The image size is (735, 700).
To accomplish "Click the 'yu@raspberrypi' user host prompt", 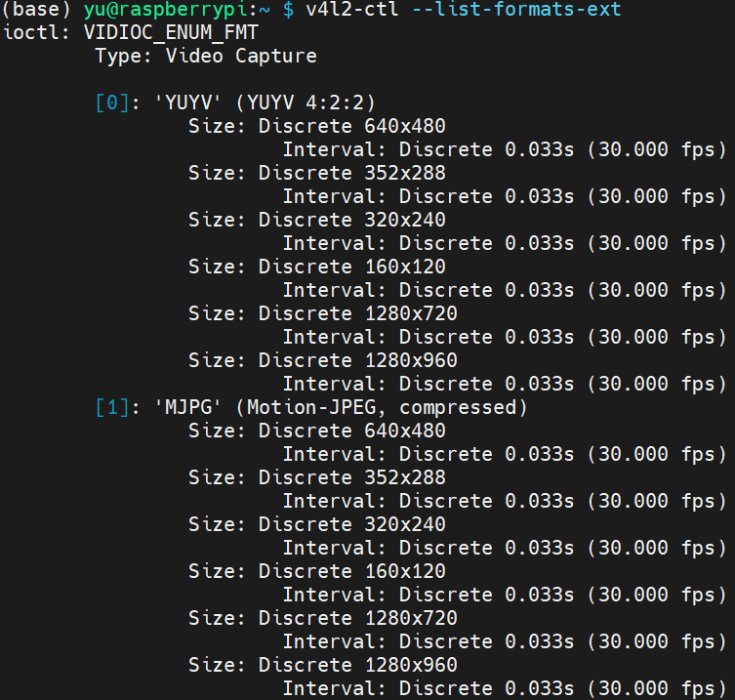I will 166,10.
